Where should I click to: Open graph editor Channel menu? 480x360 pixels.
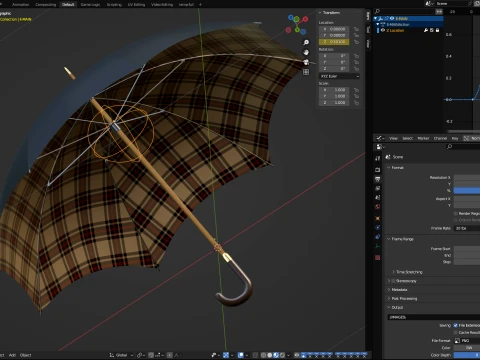(440, 138)
